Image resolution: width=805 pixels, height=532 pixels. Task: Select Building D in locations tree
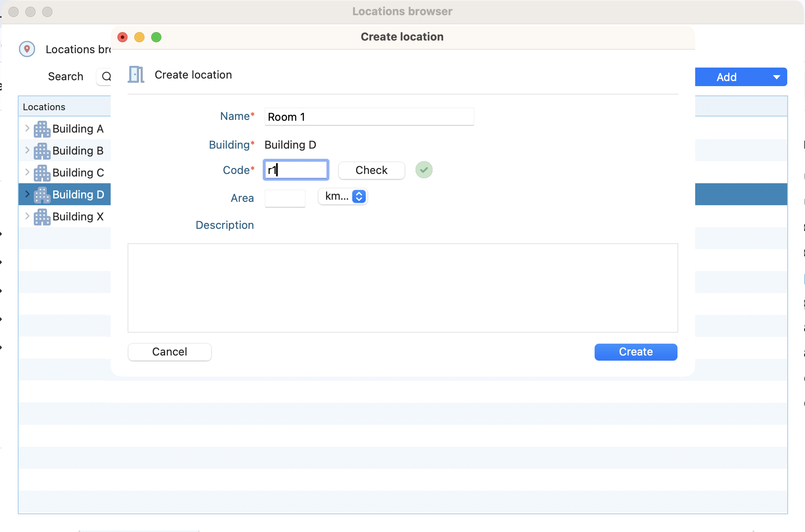coord(78,195)
